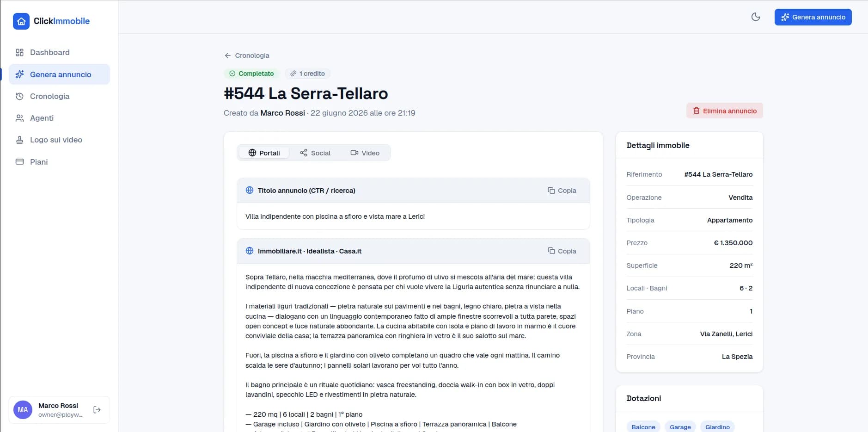Click the Operazione value Vendita

[x=740, y=197]
